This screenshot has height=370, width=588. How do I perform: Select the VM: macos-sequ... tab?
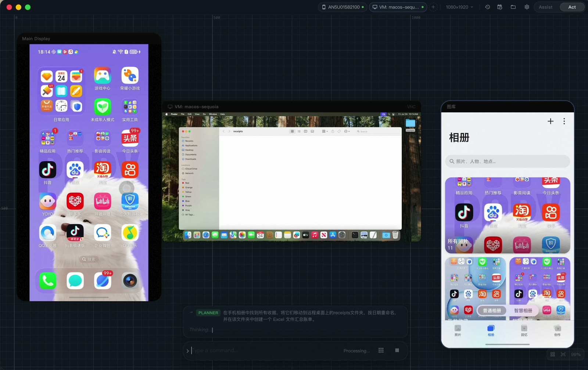click(398, 7)
